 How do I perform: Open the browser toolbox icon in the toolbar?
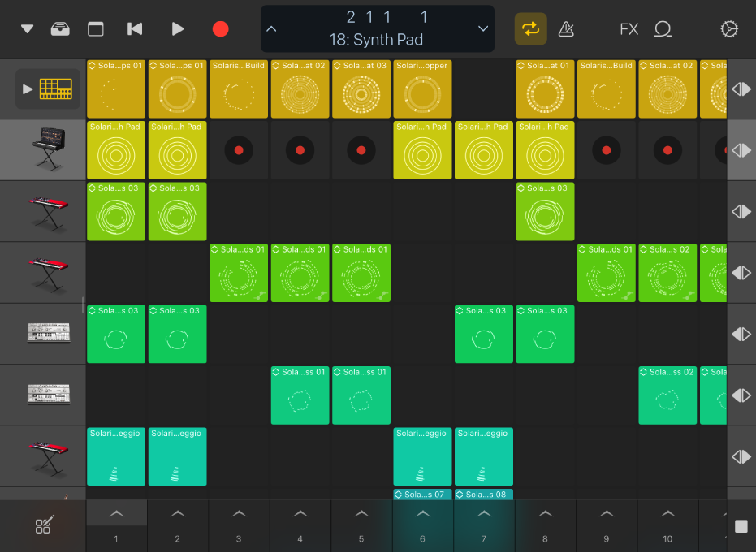coord(60,28)
